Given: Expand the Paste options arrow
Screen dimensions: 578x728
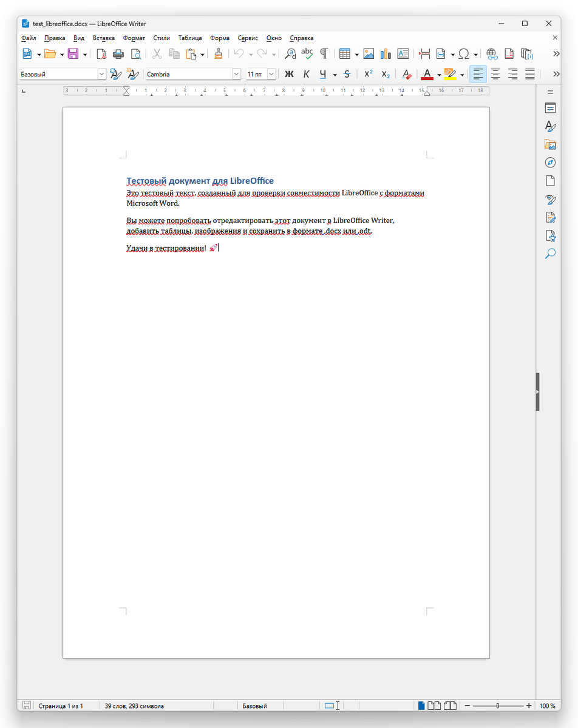Looking at the screenshot, I should point(203,54).
